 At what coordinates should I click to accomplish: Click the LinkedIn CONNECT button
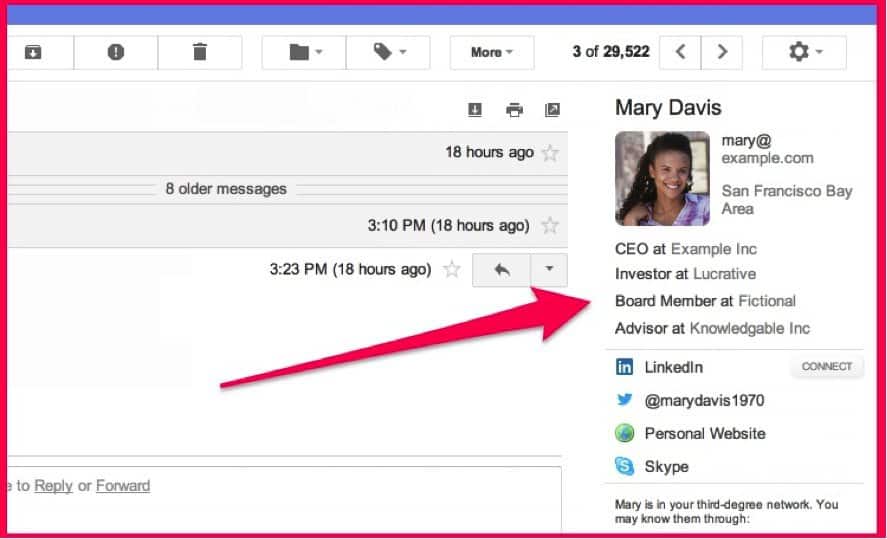tap(827, 367)
